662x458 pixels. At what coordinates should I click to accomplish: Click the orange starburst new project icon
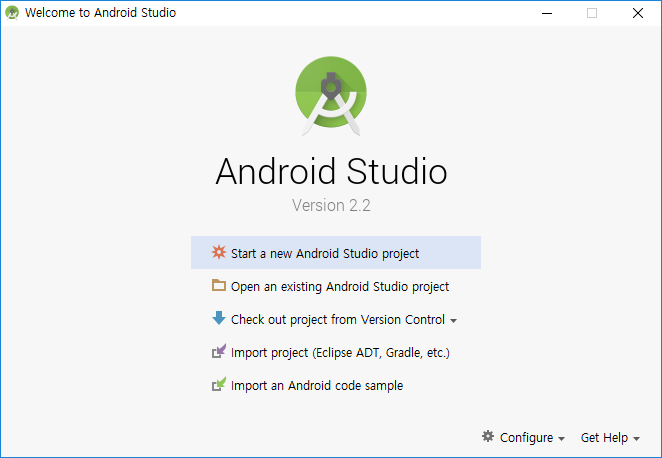coord(219,252)
